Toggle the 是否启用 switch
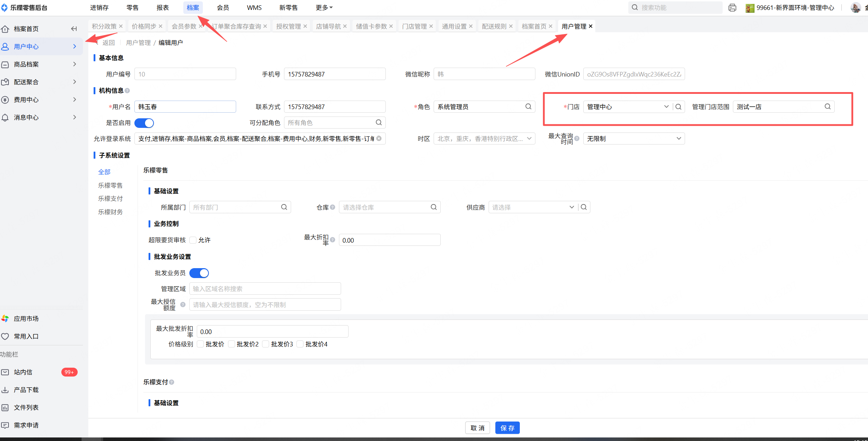Screen dimensions: 868x441 (x=144, y=123)
